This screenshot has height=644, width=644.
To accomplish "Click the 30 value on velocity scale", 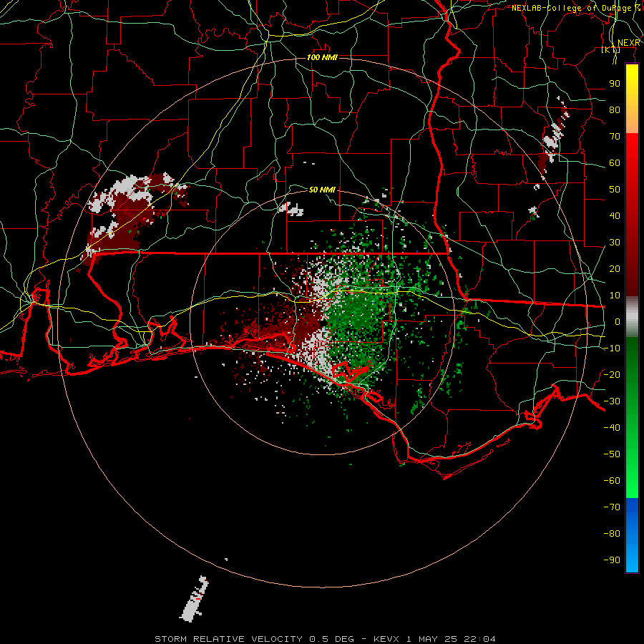I will 615,243.
